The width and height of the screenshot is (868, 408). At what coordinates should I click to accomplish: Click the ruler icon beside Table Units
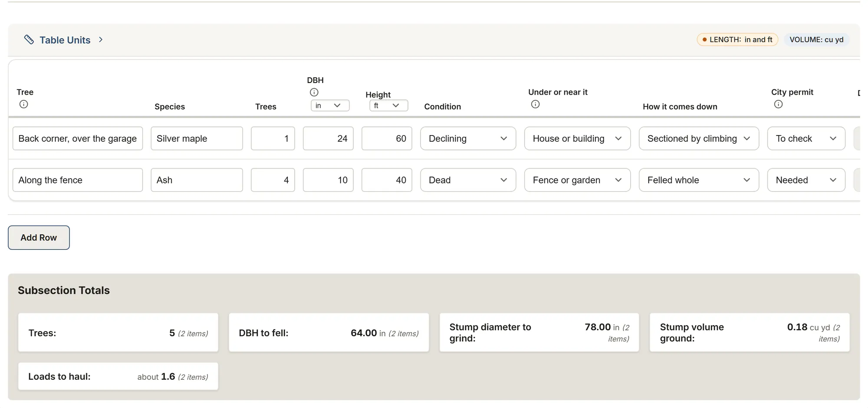click(x=29, y=40)
